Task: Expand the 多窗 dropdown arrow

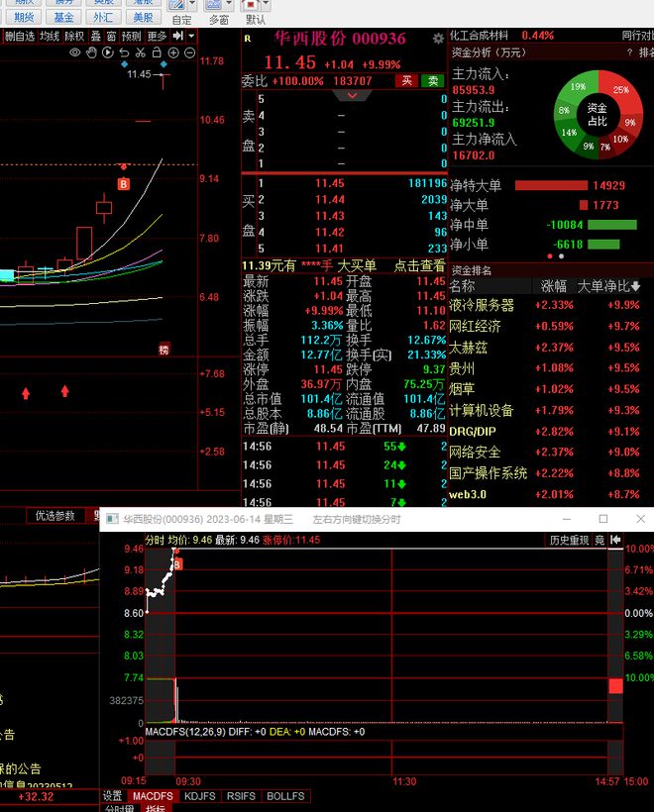Action: [x=229, y=5]
